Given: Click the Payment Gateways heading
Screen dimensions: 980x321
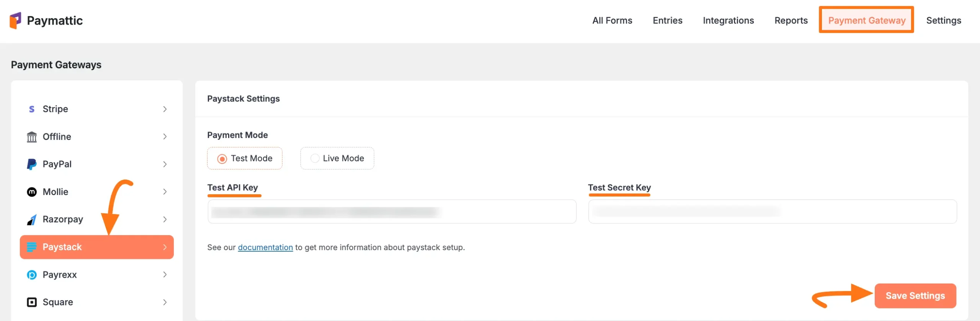Looking at the screenshot, I should coord(56,65).
